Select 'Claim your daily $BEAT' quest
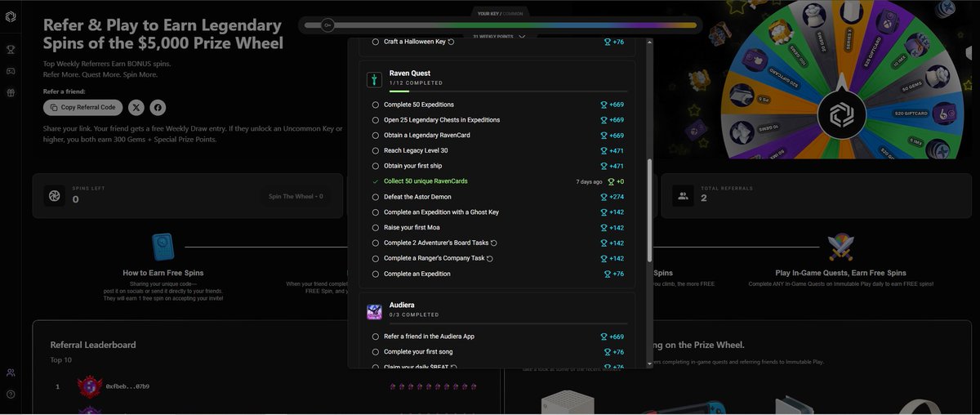Image resolution: width=980 pixels, height=415 pixels. point(499,367)
